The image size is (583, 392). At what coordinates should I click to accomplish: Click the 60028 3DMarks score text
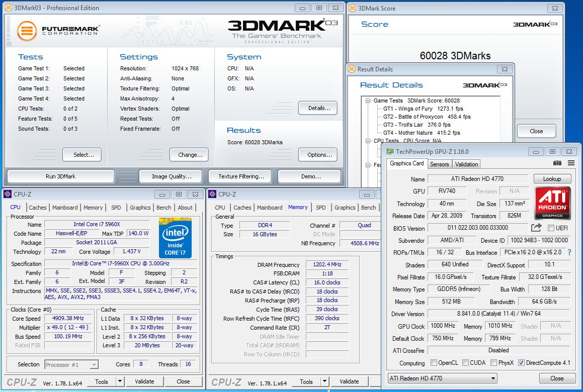(455, 56)
